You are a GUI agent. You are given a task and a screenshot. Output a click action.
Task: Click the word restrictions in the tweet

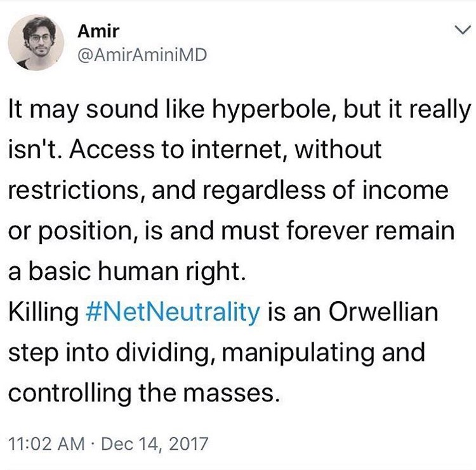(75, 191)
